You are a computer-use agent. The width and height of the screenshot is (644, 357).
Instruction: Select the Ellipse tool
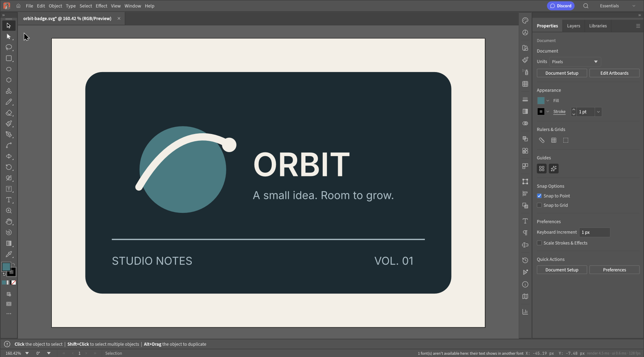(9, 69)
